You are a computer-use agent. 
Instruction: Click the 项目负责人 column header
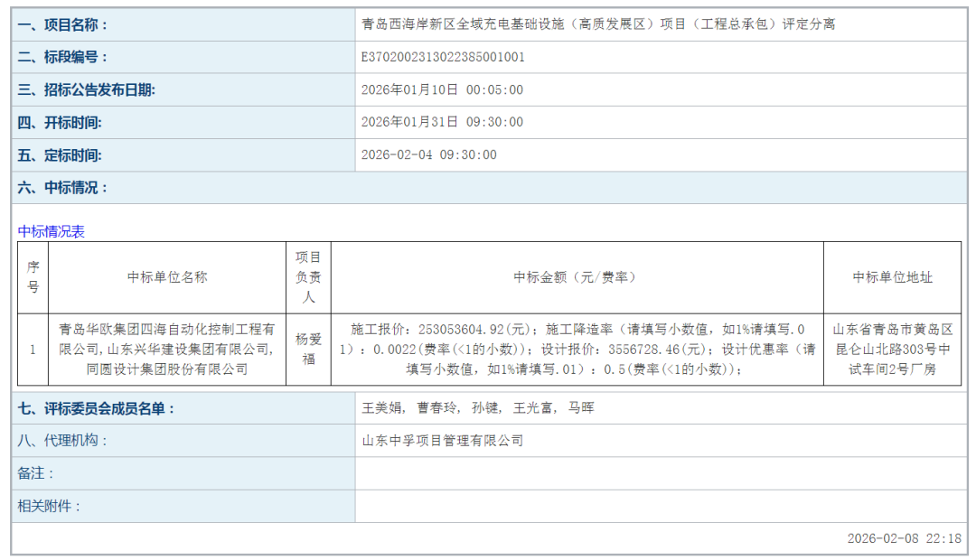[x=308, y=277]
